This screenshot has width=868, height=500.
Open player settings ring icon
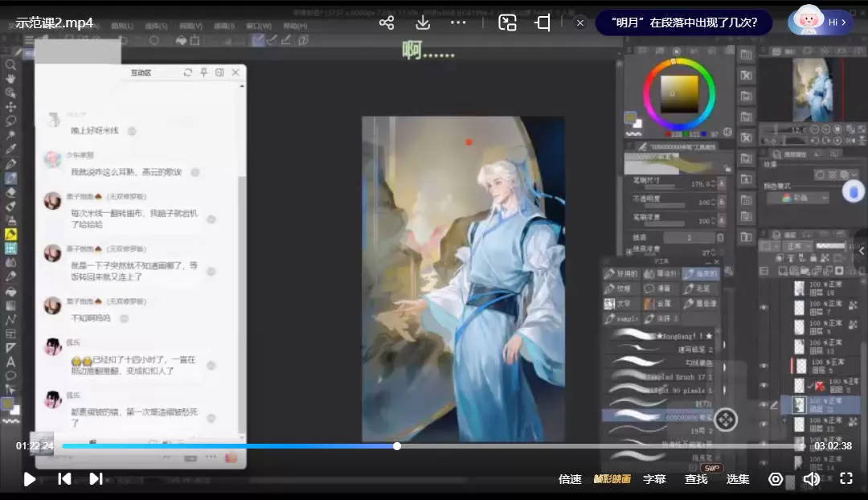coord(776,479)
